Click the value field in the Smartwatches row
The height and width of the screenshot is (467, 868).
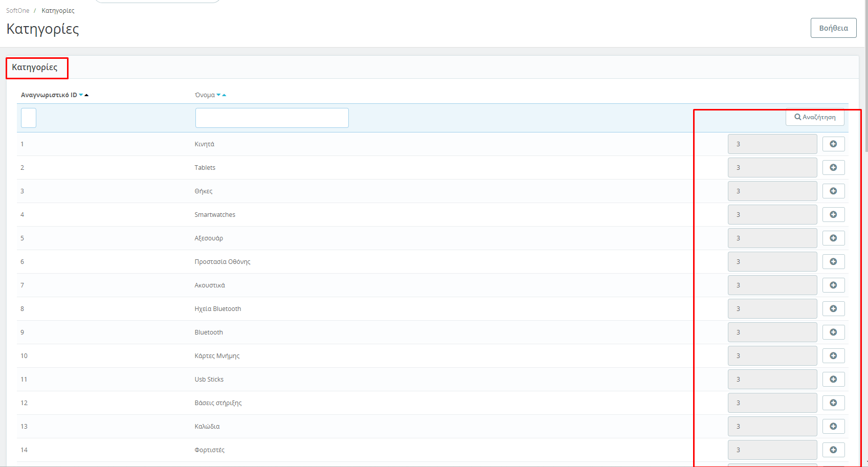point(772,215)
